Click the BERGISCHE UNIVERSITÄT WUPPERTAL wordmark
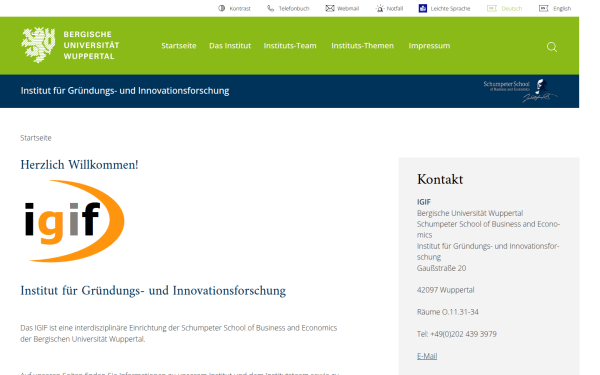This screenshot has height=375, width=600. coord(91,45)
